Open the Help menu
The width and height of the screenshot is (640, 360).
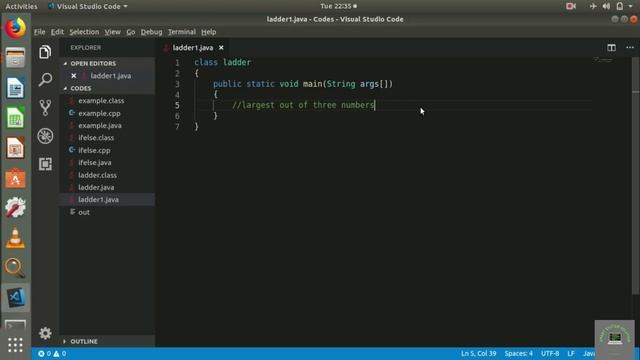click(209, 32)
